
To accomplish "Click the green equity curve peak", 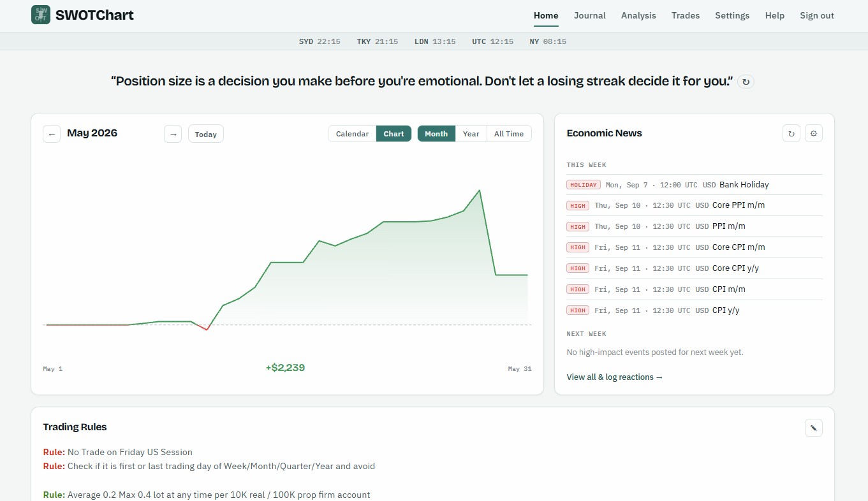I will (x=479, y=191).
